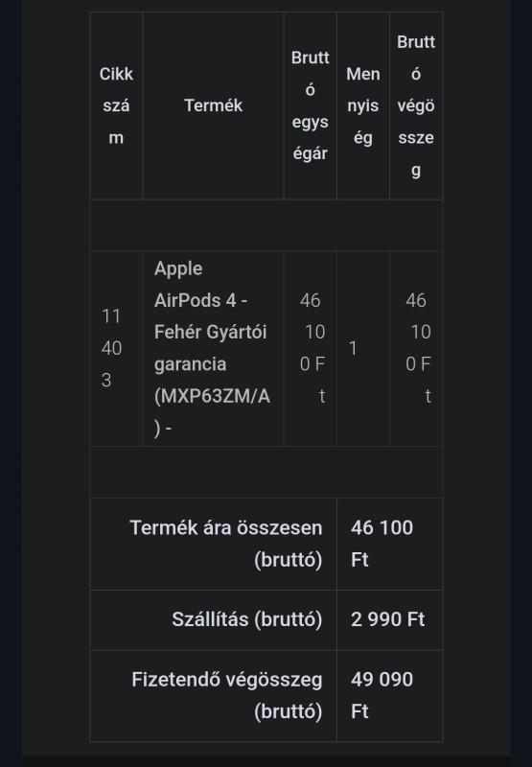Click the Apple AirPods 4 product name
Viewport: 532px width, 767px height.
click(x=201, y=284)
